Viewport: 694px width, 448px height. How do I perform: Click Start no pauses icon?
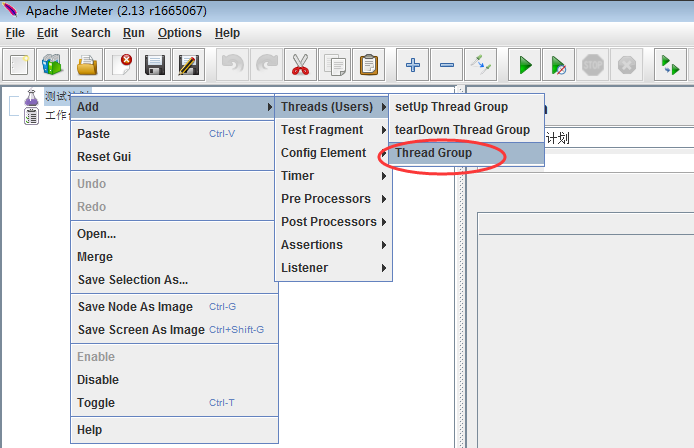(559, 65)
